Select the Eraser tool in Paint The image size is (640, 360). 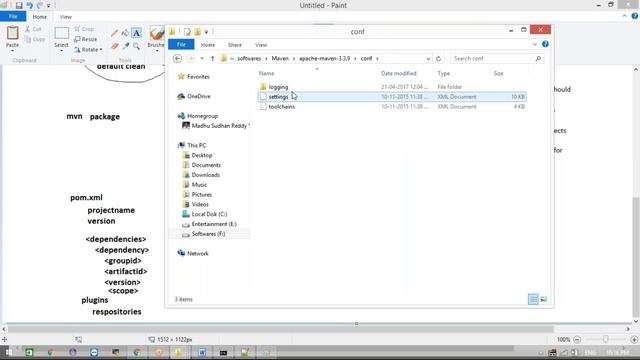point(115,46)
